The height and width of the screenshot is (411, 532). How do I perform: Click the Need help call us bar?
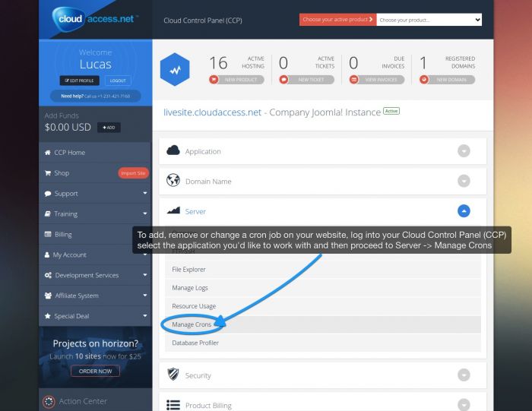tap(96, 96)
